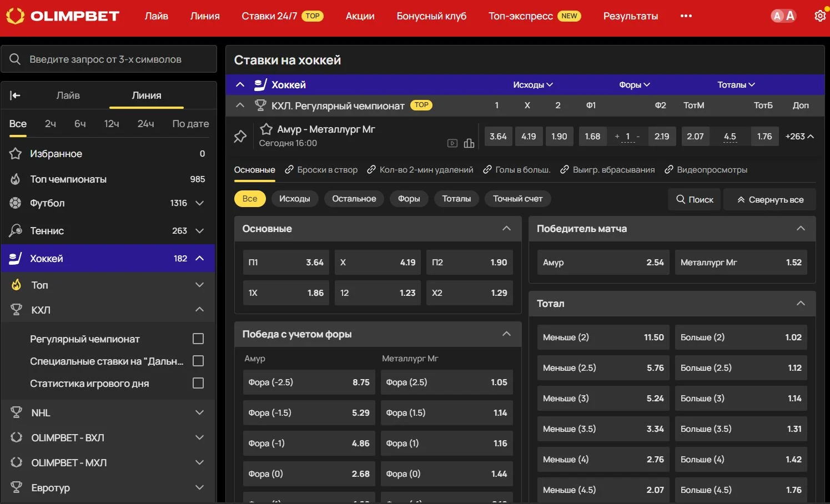Switch to the Лайв sidebar tab

68,95
